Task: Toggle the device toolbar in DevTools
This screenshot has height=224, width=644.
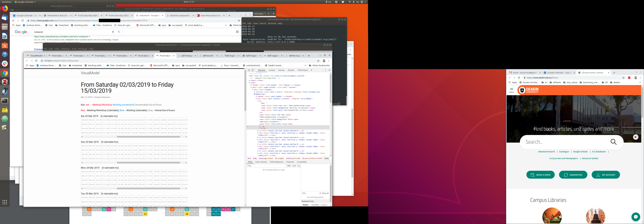Action: point(253,70)
